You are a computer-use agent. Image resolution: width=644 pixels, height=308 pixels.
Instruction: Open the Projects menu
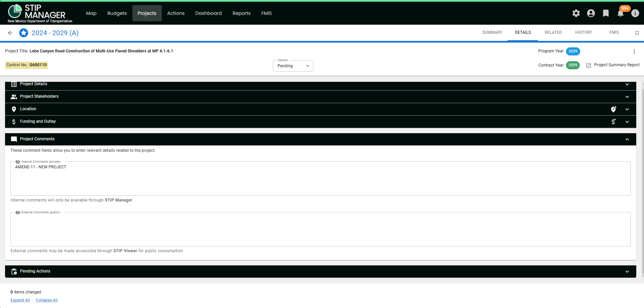[x=147, y=13]
